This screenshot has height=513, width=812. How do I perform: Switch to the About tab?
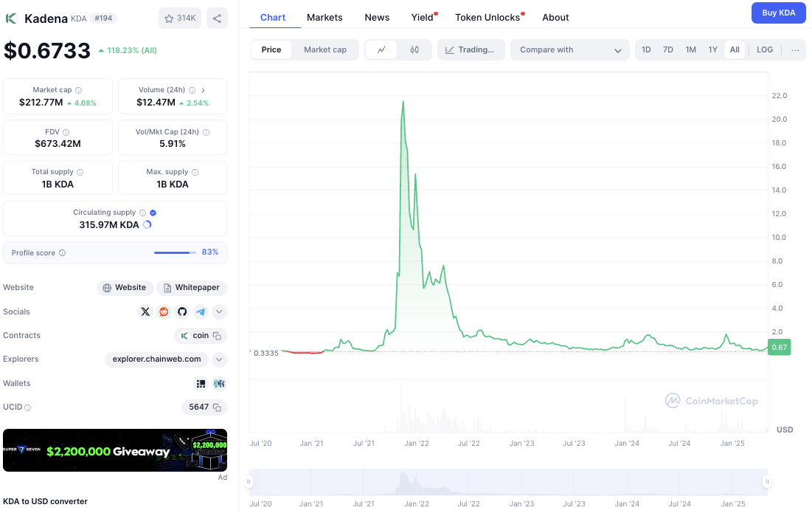[x=555, y=17]
